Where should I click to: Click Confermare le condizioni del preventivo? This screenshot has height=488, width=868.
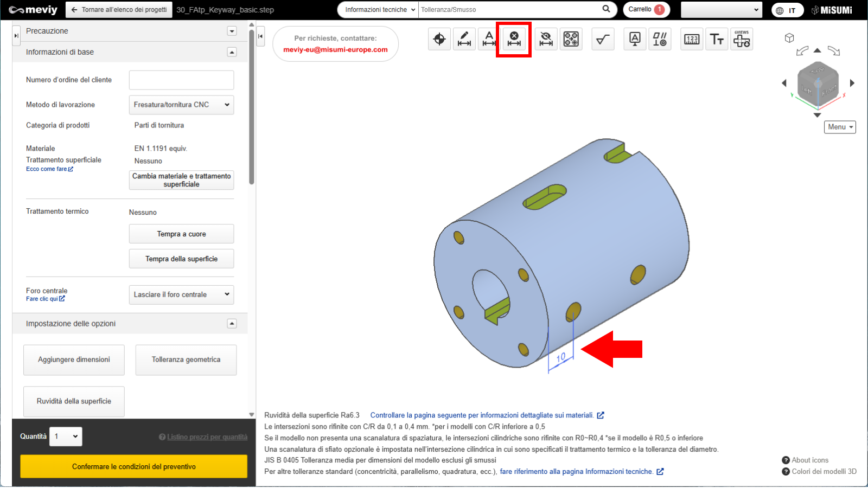click(x=133, y=466)
